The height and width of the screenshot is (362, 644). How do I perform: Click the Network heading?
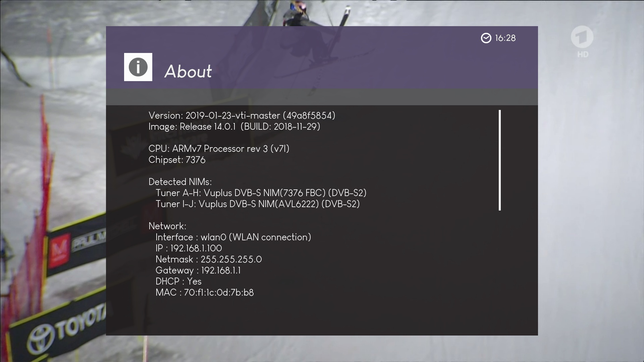(x=167, y=226)
